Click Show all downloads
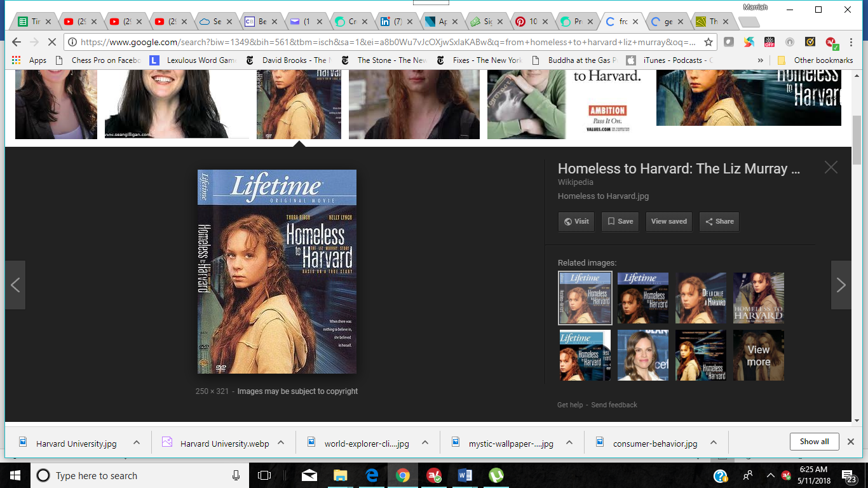Viewport: 868px width, 488px height. point(815,442)
